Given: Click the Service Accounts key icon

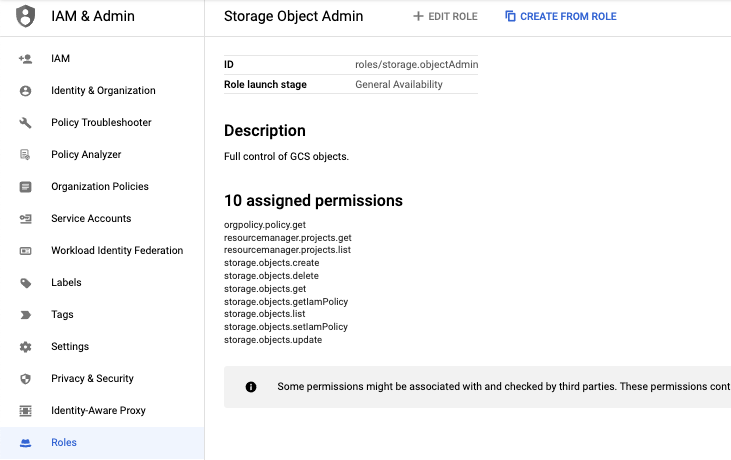Looking at the screenshot, I should (x=26, y=219).
